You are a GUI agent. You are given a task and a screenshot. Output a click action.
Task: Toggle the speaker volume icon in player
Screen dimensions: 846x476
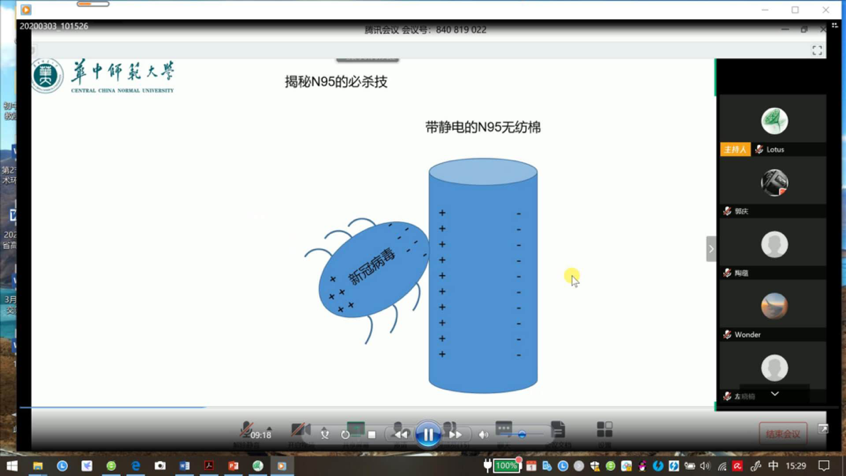click(483, 435)
